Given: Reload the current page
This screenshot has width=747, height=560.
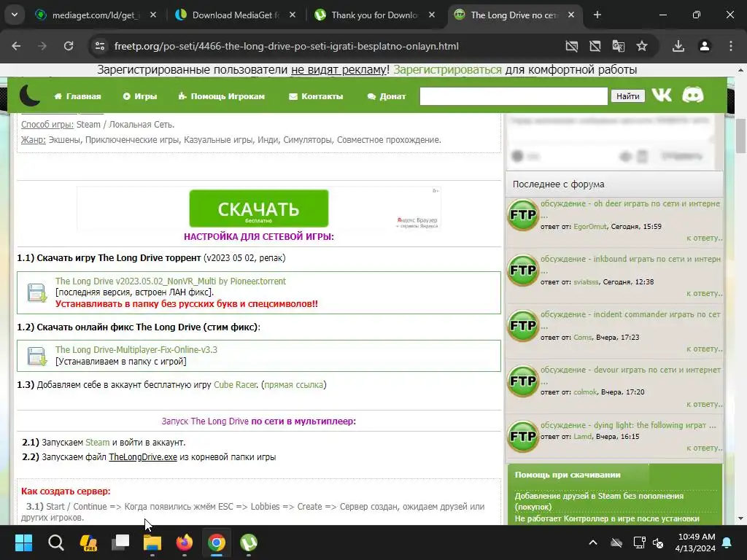Looking at the screenshot, I should coord(69,46).
